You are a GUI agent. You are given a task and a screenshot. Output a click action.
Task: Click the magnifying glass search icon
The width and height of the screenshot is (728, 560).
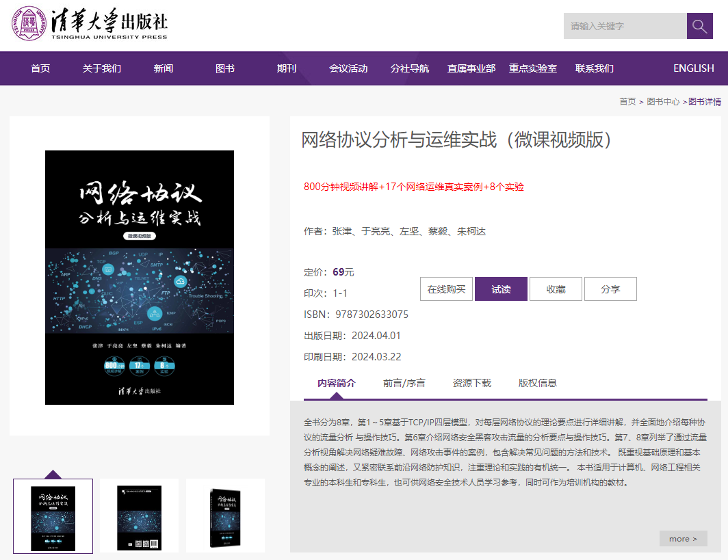pos(699,25)
